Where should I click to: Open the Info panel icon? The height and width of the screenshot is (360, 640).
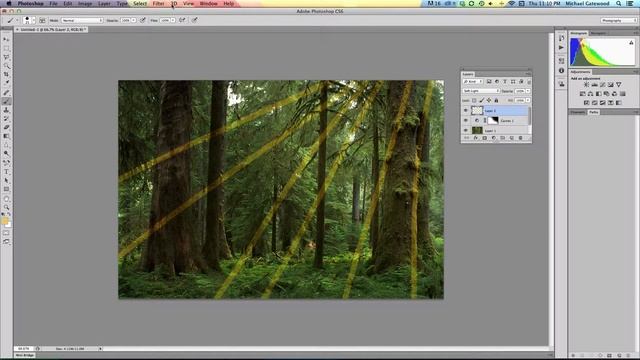(x=561, y=71)
